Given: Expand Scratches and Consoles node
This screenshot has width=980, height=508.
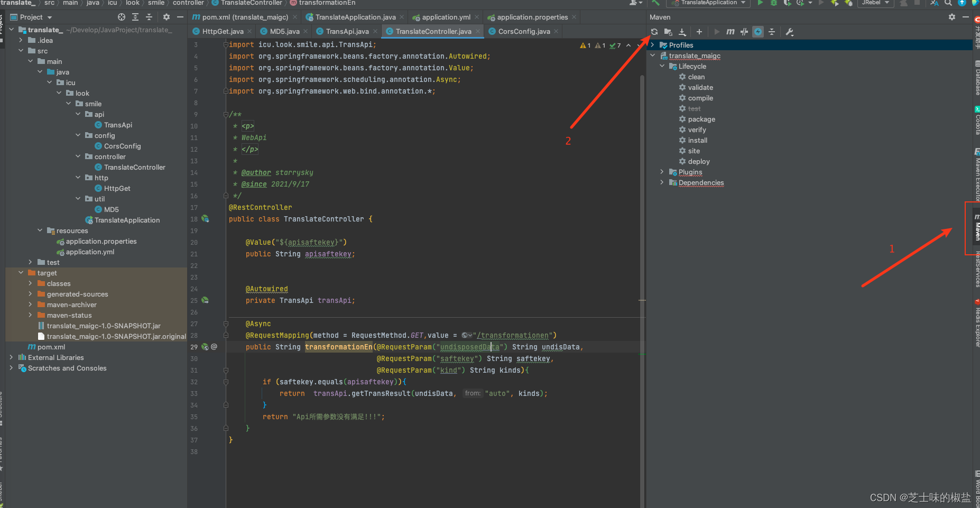Looking at the screenshot, I should click(x=11, y=368).
